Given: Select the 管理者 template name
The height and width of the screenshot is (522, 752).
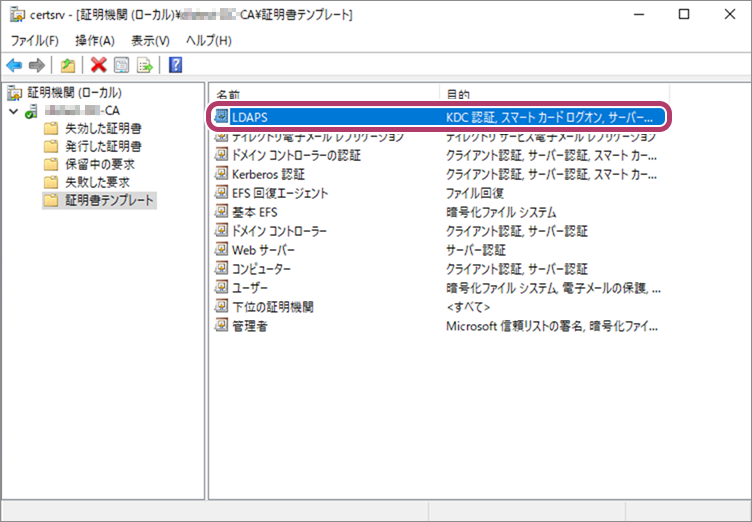Looking at the screenshot, I should point(250,326).
